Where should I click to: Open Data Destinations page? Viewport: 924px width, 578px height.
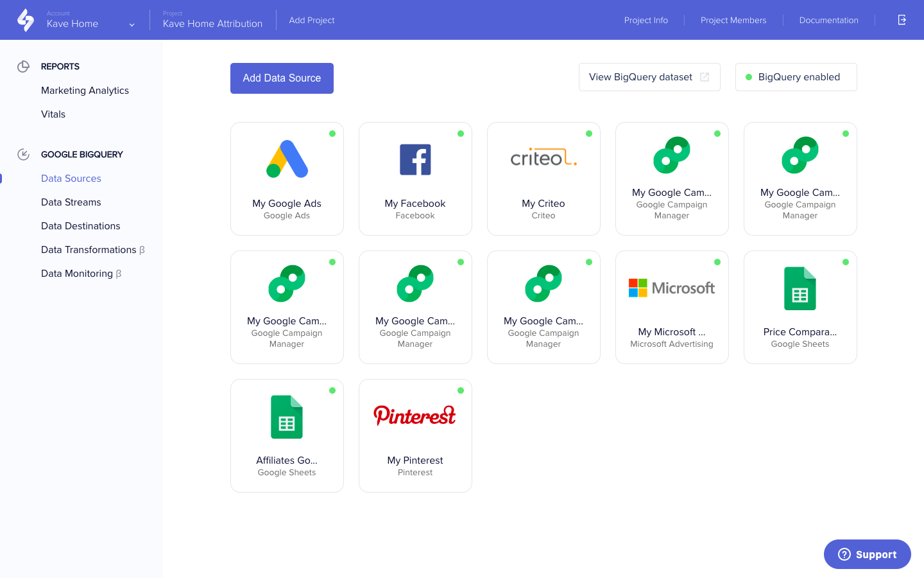81,226
